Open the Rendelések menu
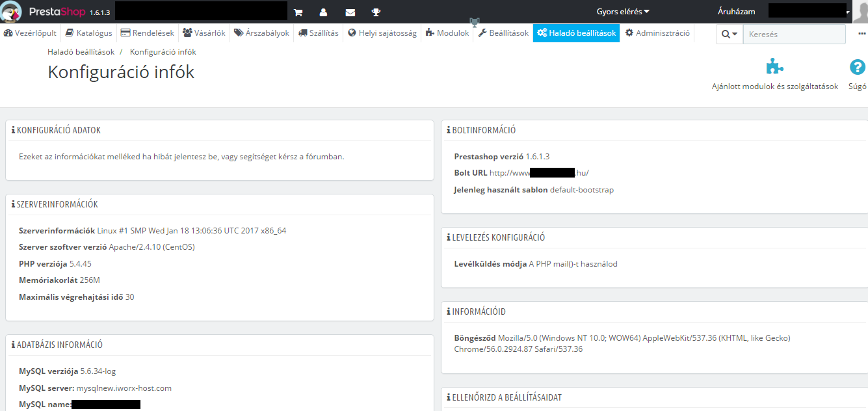This screenshot has width=868, height=411. [x=148, y=33]
